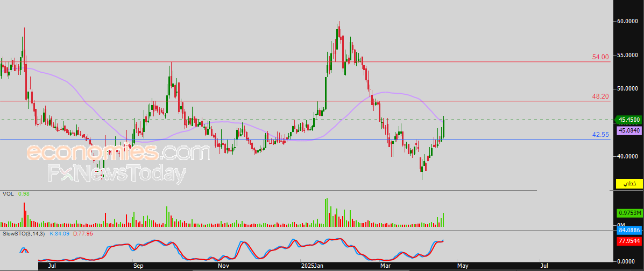Image resolution: width=644 pixels, height=271 pixels.
Task: Click the red 48.20 resistance level label
Action: (600, 96)
